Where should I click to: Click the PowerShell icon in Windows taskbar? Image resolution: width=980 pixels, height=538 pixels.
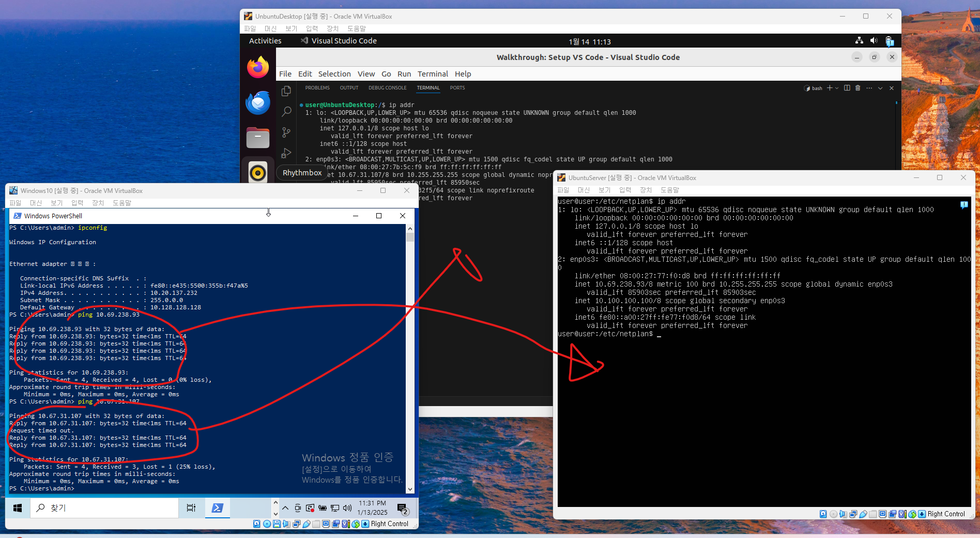pos(218,508)
